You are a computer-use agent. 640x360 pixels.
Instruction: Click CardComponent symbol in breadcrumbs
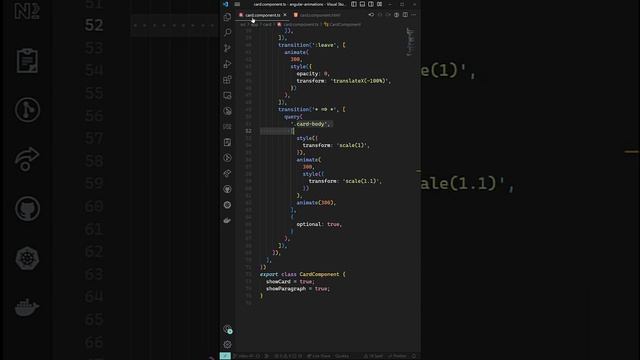[x=345, y=24]
